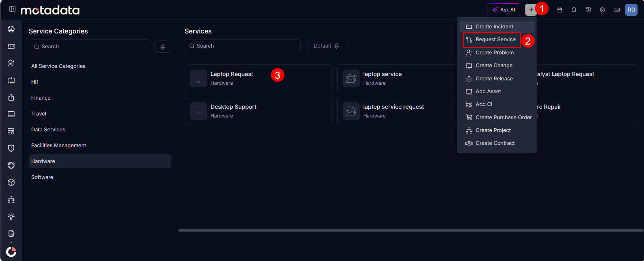Open the calendar icon in top bar
Image resolution: width=644 pixels, height=261 pixels.
pos(559,10)
